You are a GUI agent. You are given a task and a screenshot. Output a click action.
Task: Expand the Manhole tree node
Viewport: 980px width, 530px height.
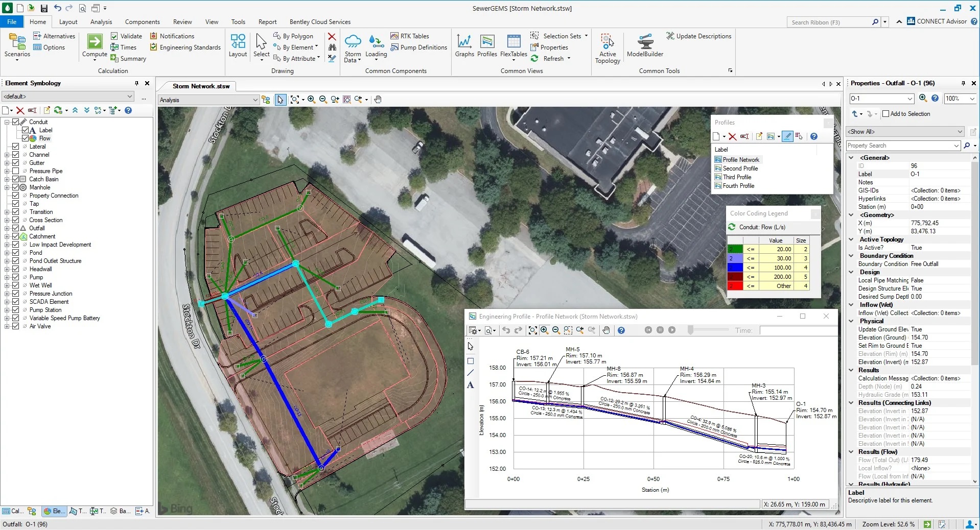pyautogui.click(x=7, y=187)
